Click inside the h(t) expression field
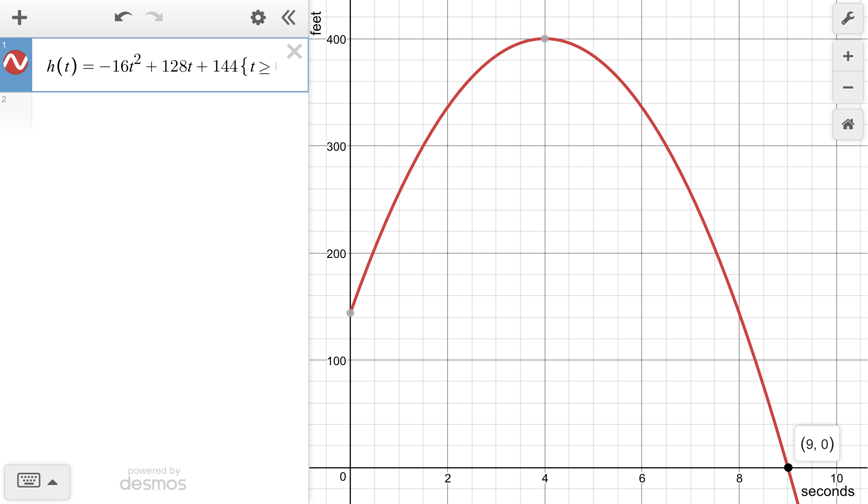Screen dimensions: 868x504 point(161,66)
